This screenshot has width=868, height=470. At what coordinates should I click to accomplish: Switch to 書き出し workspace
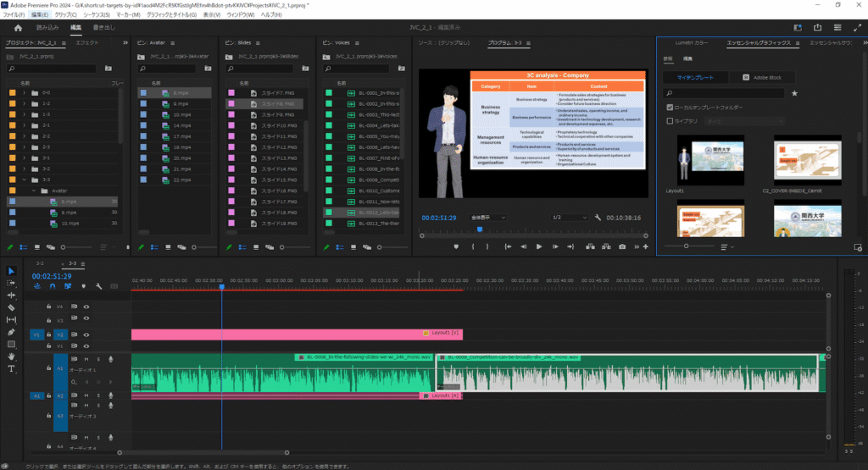(x=104, y=28)
